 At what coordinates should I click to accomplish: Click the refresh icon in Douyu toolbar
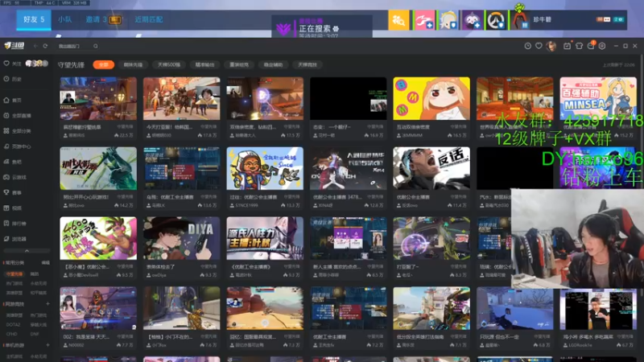(x=45, y=46)
